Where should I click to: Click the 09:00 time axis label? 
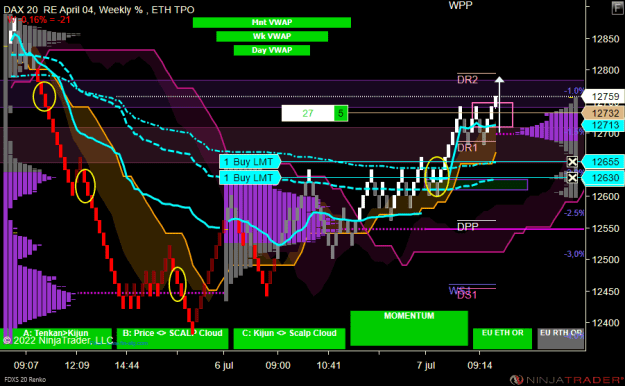coord(277,365)
